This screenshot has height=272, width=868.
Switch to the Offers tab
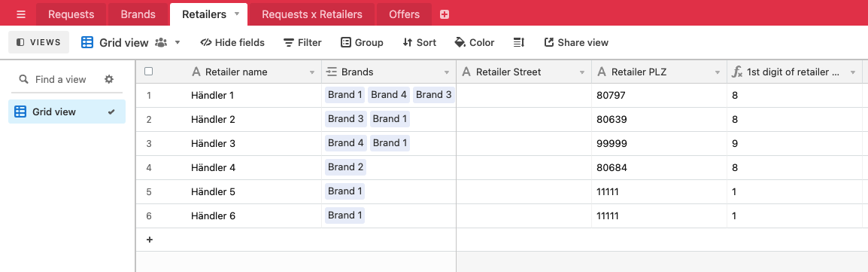click(404, 14)
